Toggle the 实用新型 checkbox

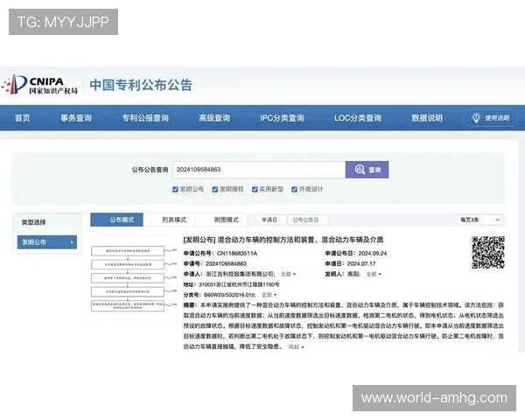pos(255,190)
